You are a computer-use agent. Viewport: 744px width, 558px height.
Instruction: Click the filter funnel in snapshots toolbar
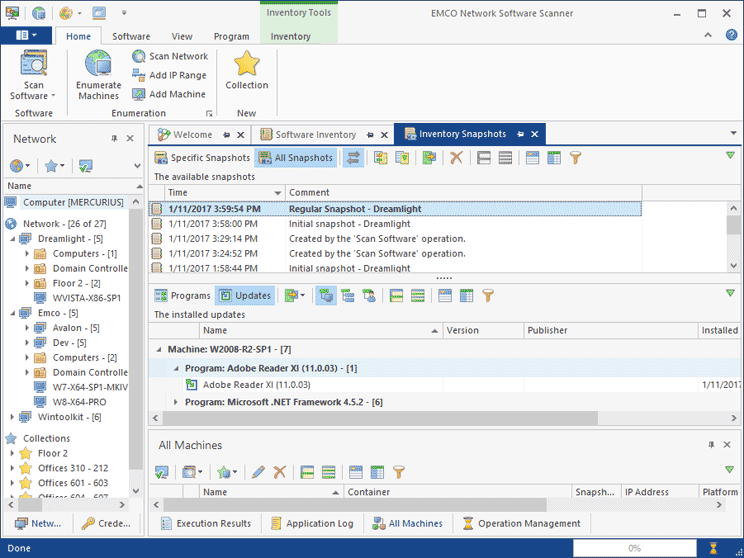coord(576,158)
